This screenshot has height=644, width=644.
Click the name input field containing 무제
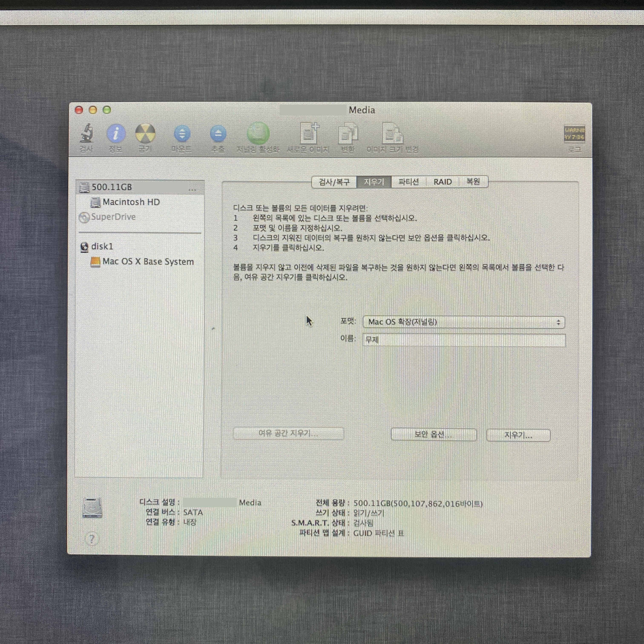pos(464,340)
